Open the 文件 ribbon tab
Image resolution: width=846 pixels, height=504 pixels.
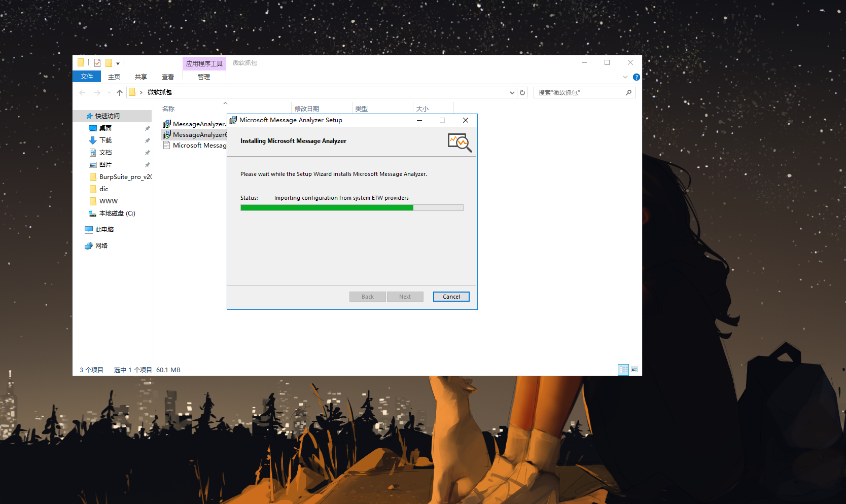(x=87, y=77)
